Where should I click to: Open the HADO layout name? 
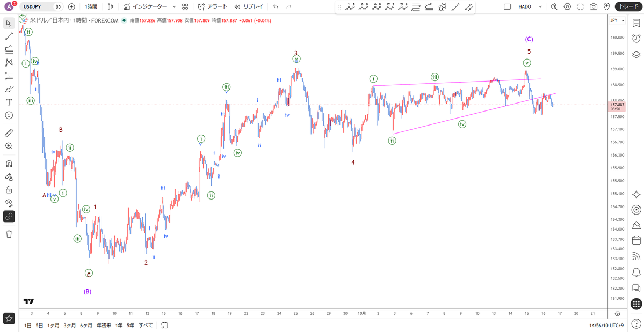(x=524, y=6)
